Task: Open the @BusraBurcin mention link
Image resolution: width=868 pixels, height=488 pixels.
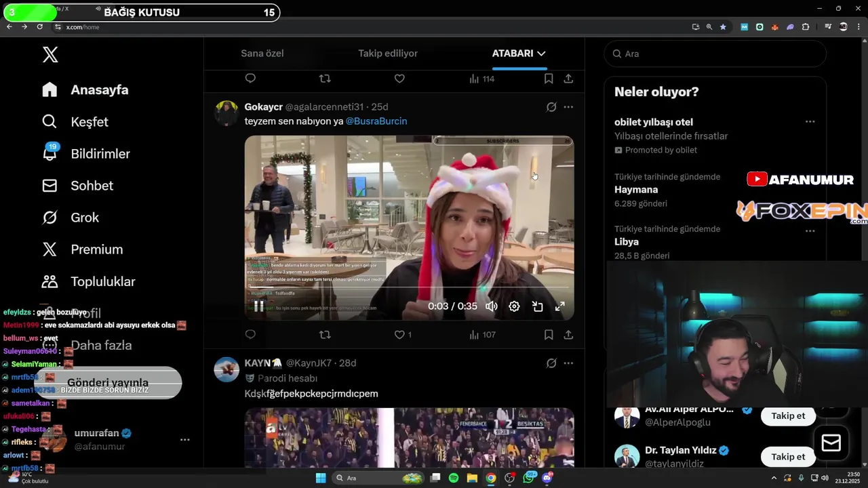Action: (376, 121)
